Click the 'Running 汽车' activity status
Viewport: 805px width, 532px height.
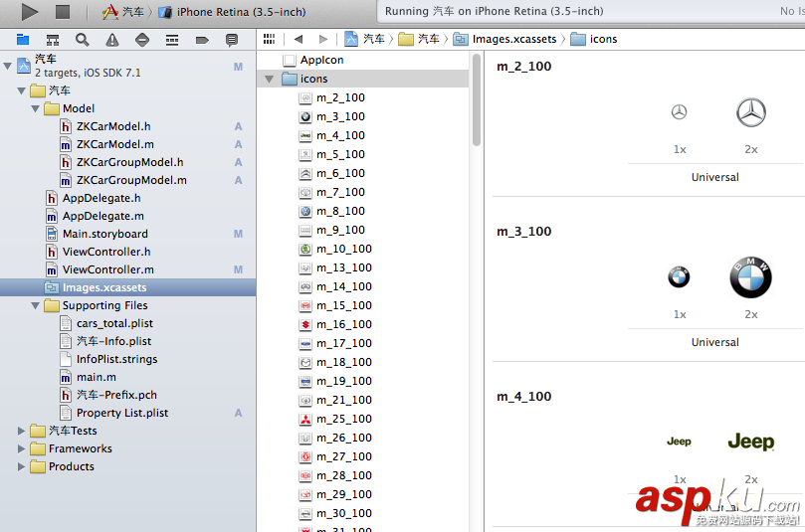click(494, 11)
